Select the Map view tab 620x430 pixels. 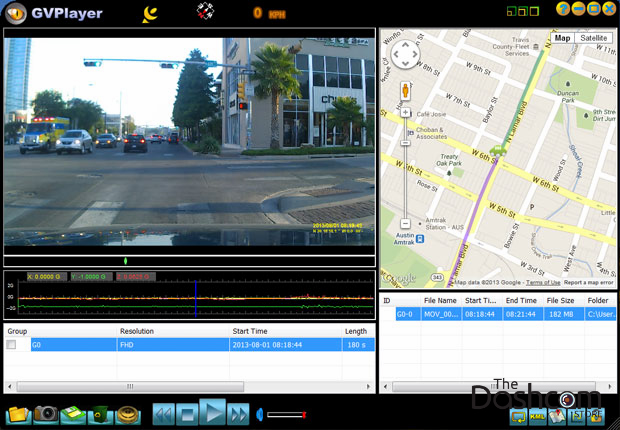[x=563, y=38]
